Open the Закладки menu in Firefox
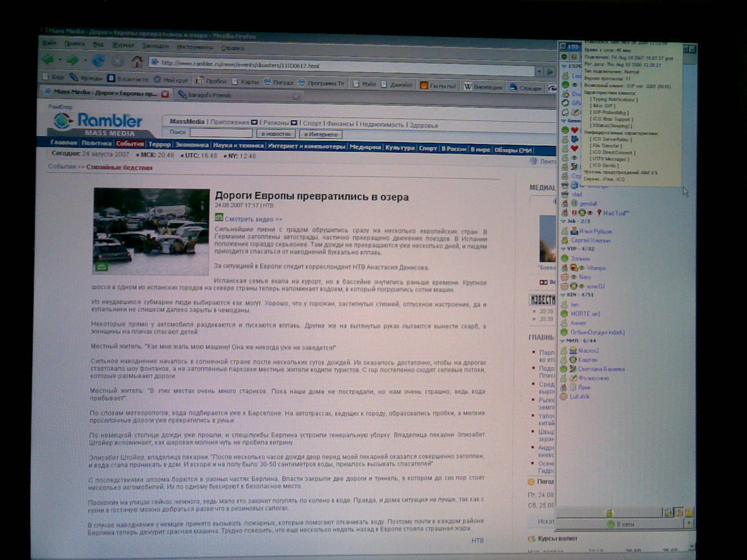747x560 pixels. [x=155, y=46]
